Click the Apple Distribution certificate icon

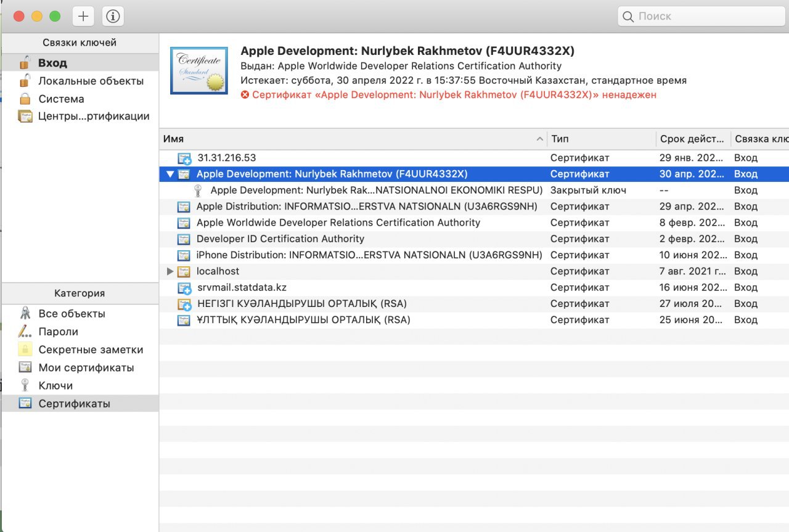pos(184,207)
